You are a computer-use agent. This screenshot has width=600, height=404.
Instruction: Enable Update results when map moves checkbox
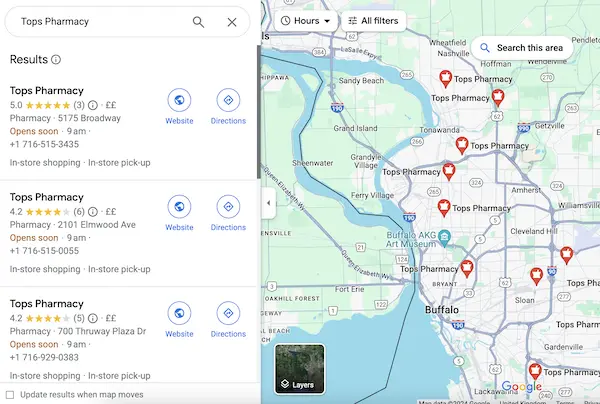(x=10, y=394)
